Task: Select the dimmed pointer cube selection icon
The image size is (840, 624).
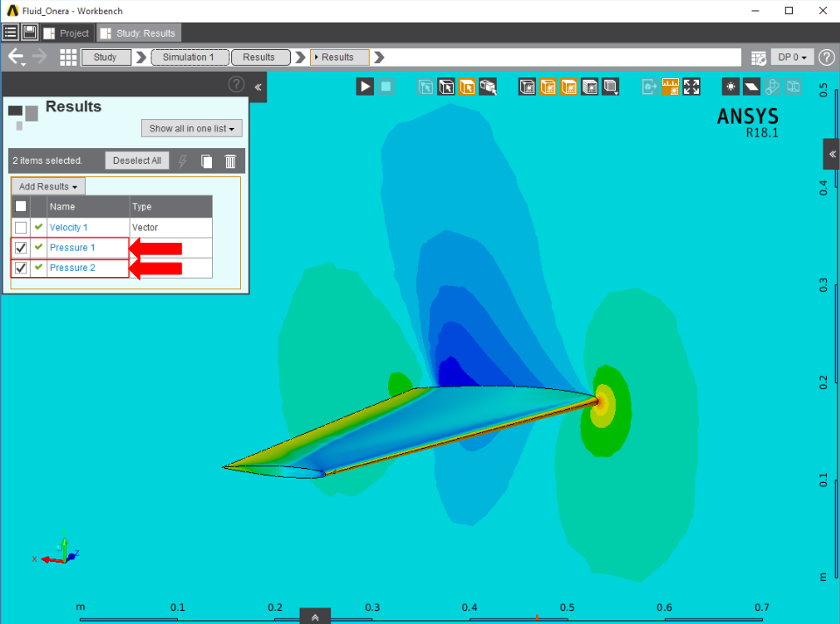Action: point(426,86)
